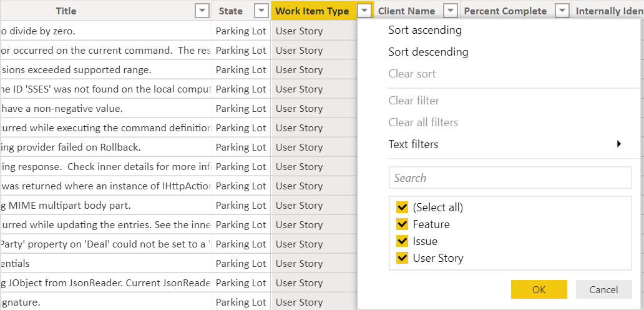The height and width of the screenshot is (310, 644).
Task: Choose Sort descending
Action: tap(428, 52)
